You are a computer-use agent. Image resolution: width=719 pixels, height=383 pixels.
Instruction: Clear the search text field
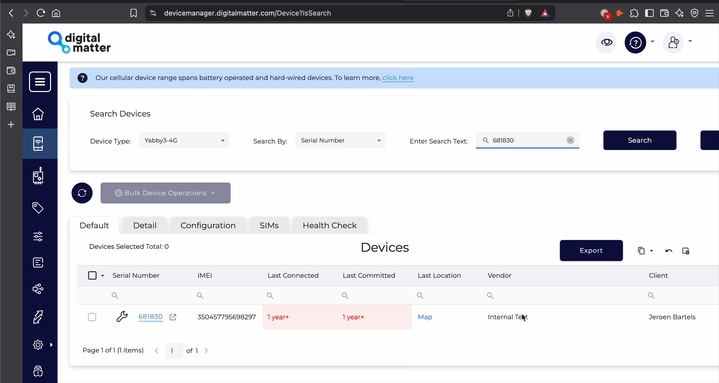point(570,140)
